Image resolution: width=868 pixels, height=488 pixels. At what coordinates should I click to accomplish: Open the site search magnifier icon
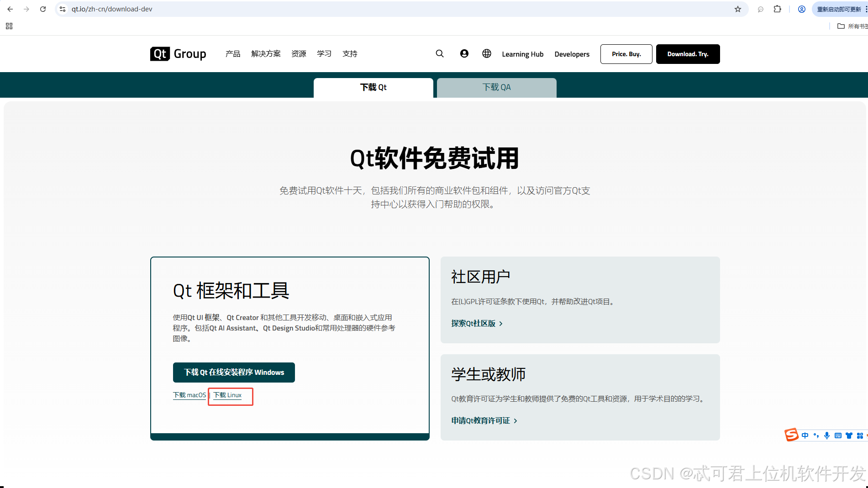[x=440, y=54]
